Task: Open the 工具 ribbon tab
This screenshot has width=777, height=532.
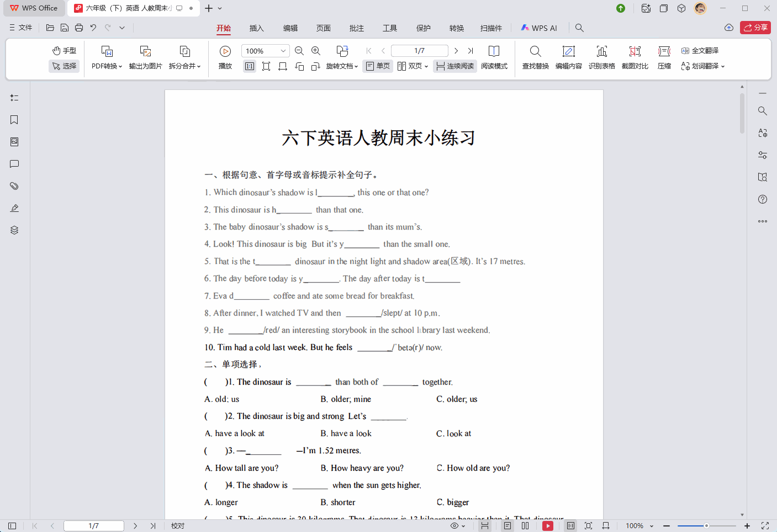Action: (389, 28)
